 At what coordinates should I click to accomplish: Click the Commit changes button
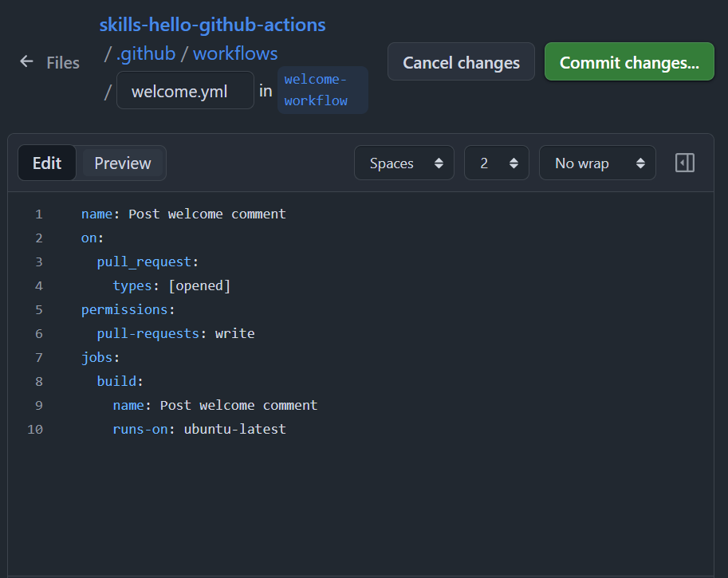(x=629, y=62)
